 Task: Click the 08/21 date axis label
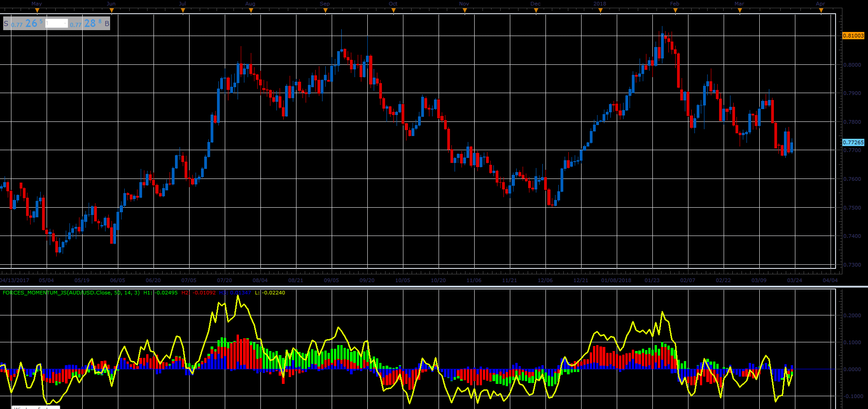[x=296, y=280]
